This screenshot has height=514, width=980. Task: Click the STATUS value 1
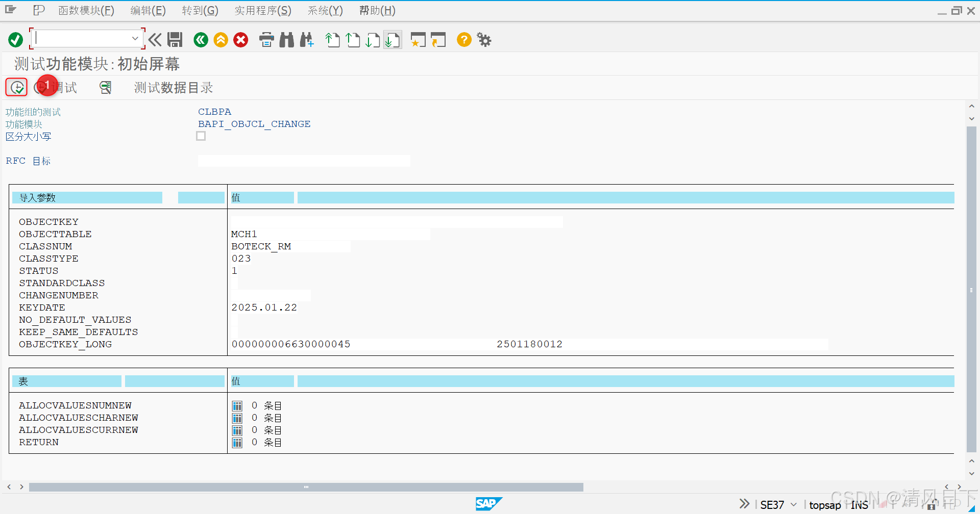(x=234, y=271)
